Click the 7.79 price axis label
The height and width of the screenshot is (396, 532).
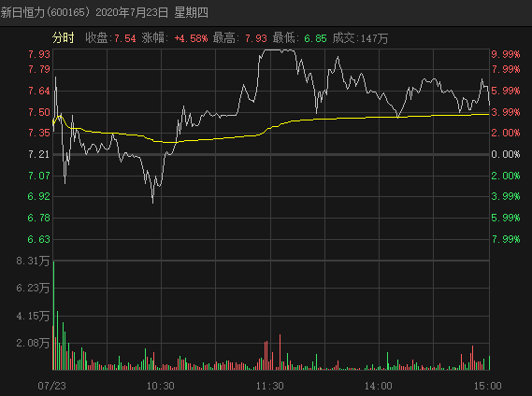point(39,69)
